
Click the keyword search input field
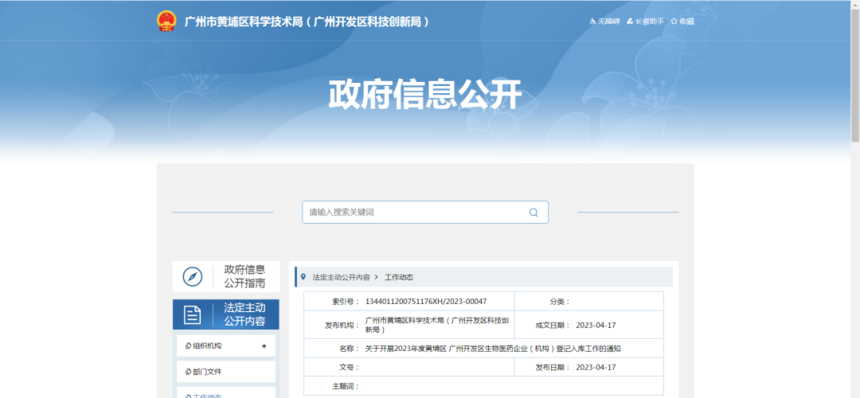[425, 212]
